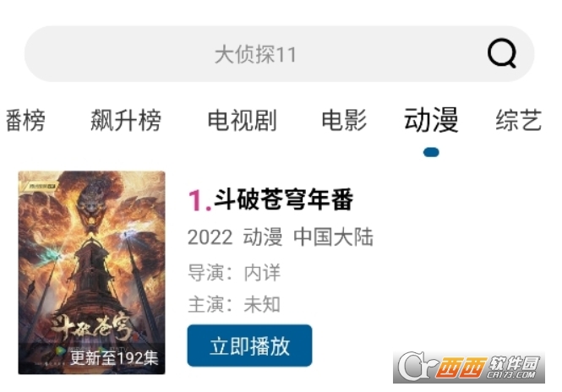
Task: Open the partially visible 番榜 tab
Action: click(25, 120)
